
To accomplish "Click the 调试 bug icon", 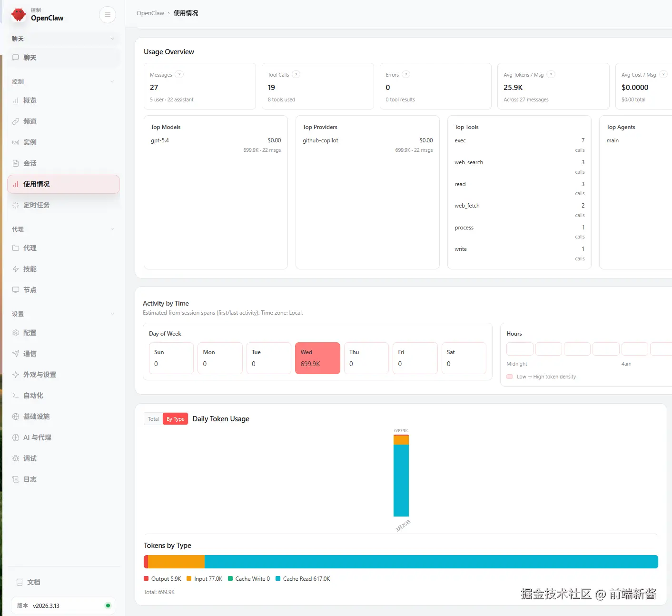I will 16,458.
